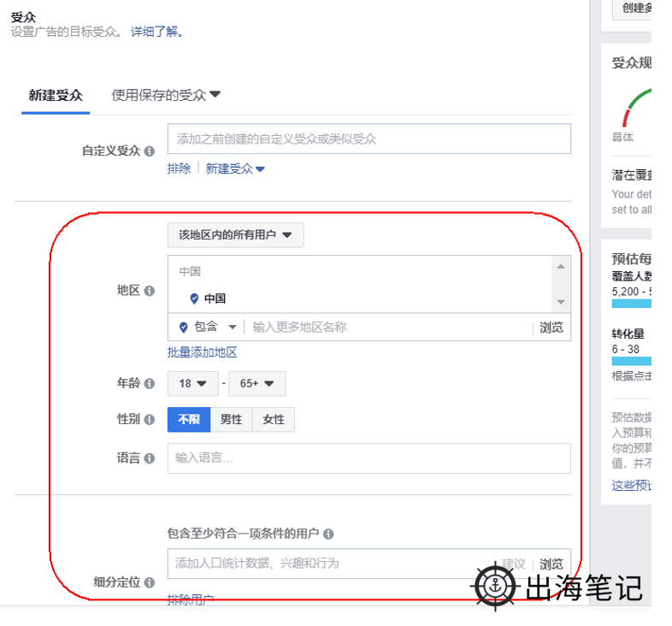Click the 批量添加地区 link
Viewport: 672px width, 626px height.
(x=202, y=352)
